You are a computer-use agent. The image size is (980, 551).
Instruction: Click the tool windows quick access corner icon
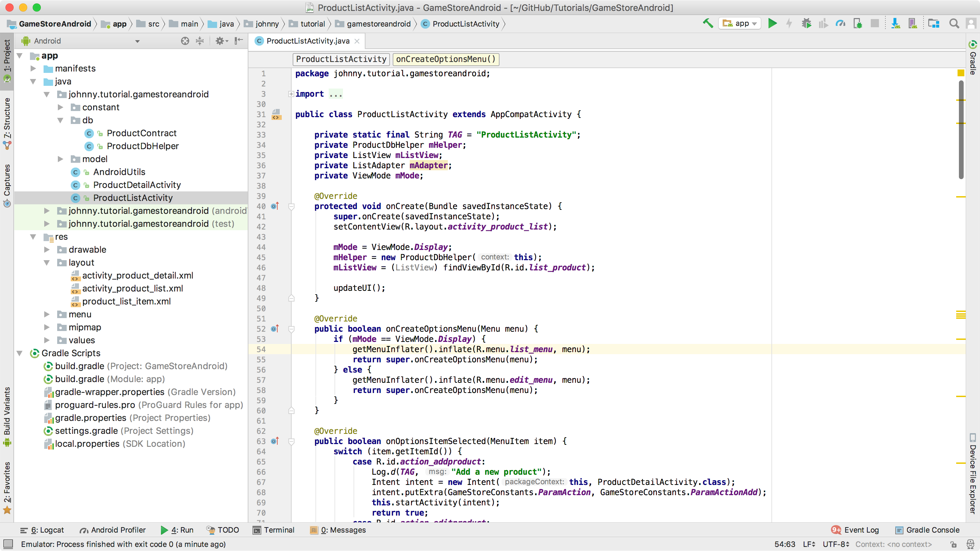pyautogui.click(x=8, y=544)
